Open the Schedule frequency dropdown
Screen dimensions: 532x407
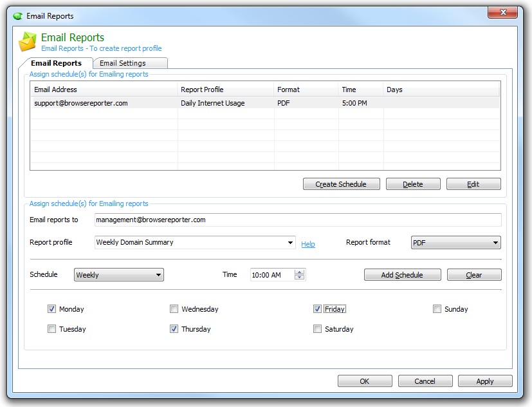coord(158,275)
